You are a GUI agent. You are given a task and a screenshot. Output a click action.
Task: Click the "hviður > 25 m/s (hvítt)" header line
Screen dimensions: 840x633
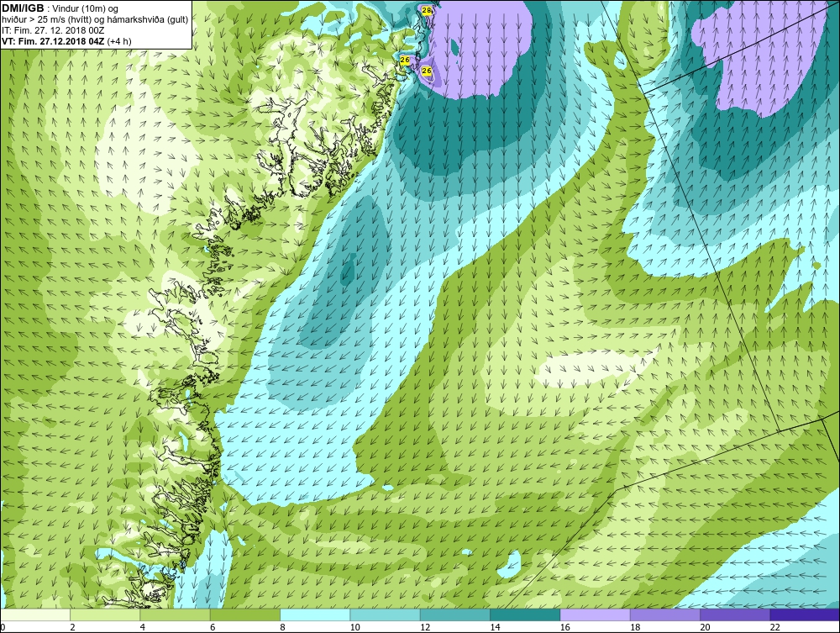tap(47, 20)
